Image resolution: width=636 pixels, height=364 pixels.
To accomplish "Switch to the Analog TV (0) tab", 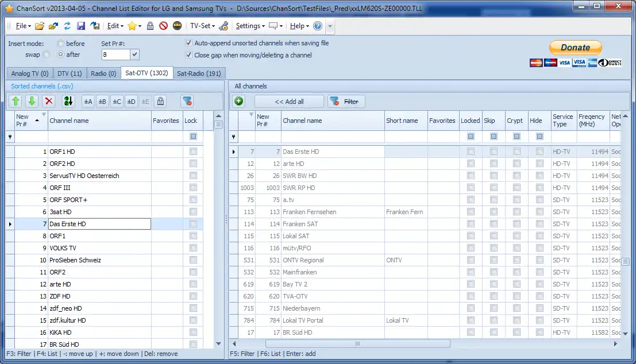I will pyautogui.click(x=30, y=73).
